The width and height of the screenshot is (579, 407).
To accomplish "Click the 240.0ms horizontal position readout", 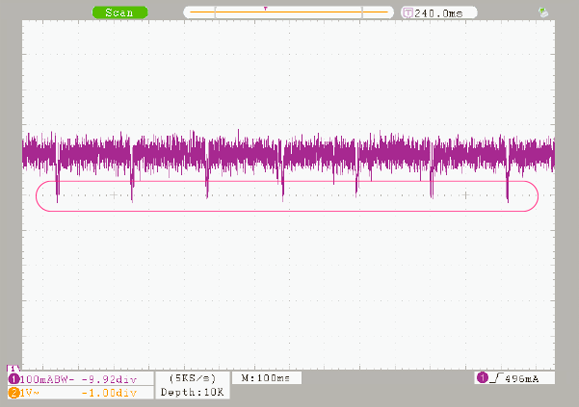I will [438, 13].
